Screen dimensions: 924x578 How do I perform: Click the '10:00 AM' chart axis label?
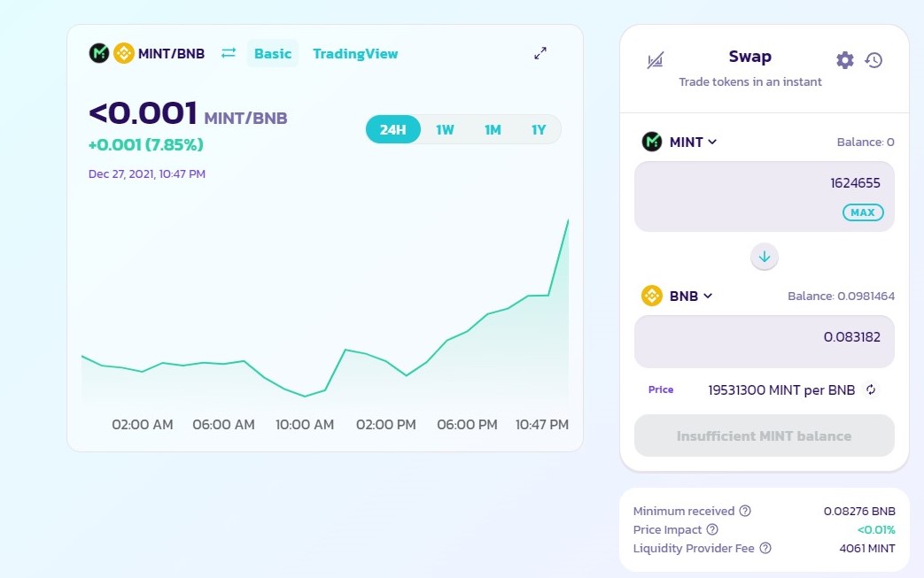coord(305,424)
